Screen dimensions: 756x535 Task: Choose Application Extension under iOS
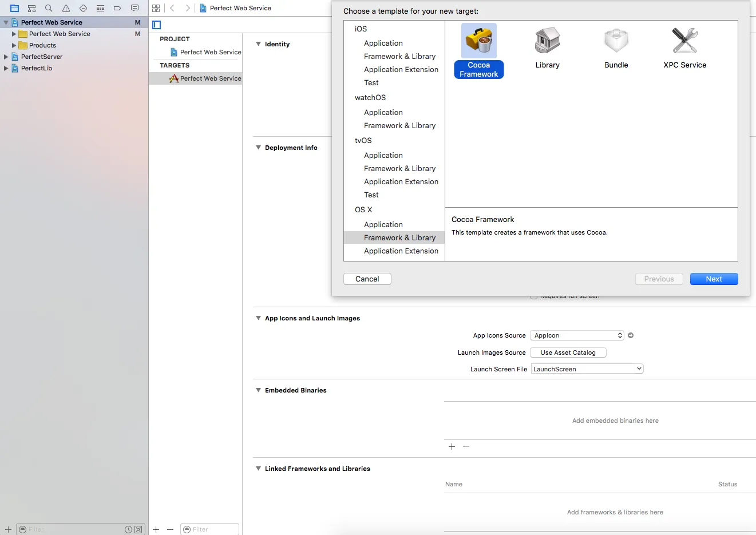coord(401,69)
